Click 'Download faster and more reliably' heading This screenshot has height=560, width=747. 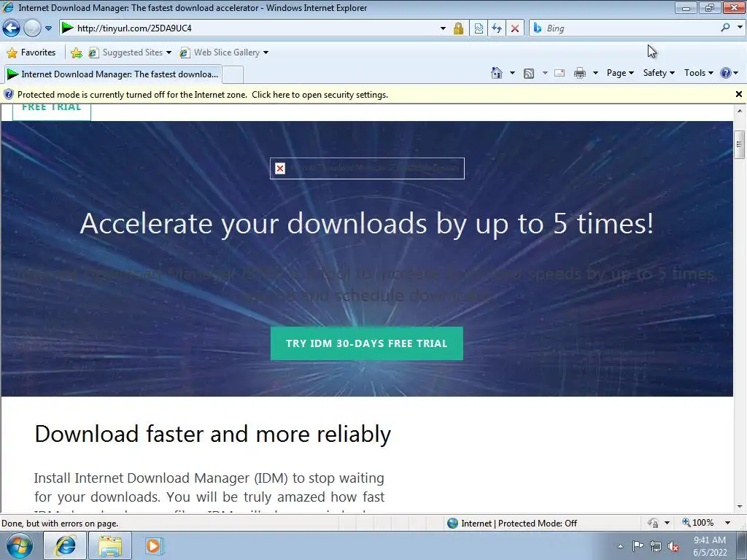click(213, 434)
